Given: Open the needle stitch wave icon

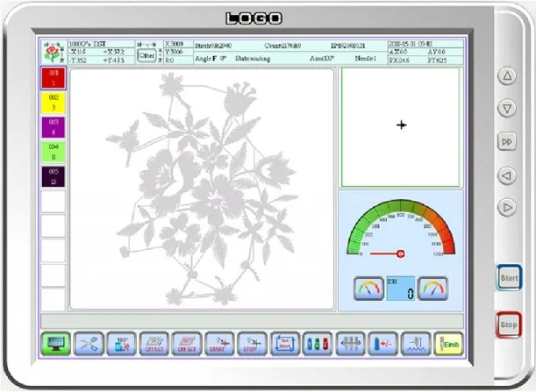Looking at the screenshot, I should pyautogui.click(x=416, y=344).
